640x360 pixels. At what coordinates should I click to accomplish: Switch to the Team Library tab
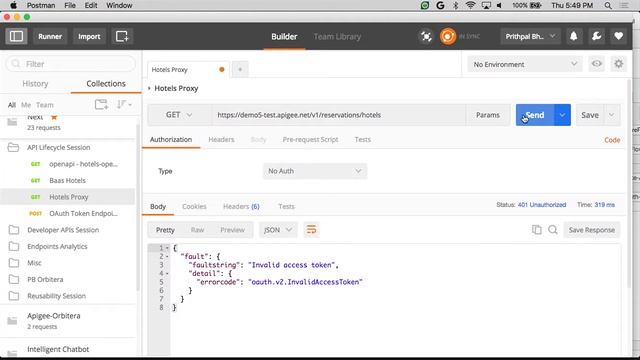point(337,36)
